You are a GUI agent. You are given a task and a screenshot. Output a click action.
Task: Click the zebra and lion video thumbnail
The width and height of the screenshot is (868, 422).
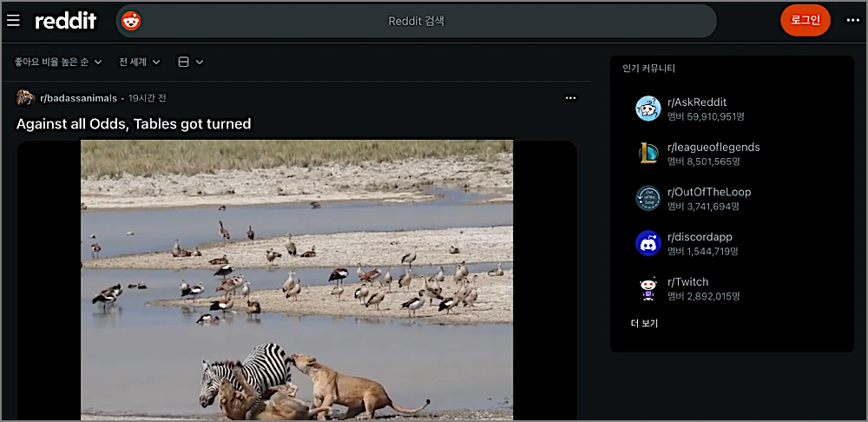(x=297, y=280)
